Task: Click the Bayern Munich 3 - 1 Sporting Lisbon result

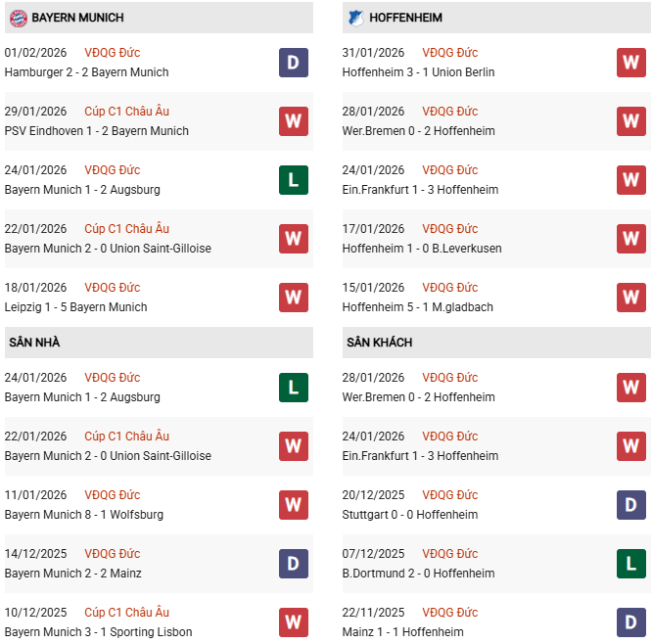Action: 98,632
